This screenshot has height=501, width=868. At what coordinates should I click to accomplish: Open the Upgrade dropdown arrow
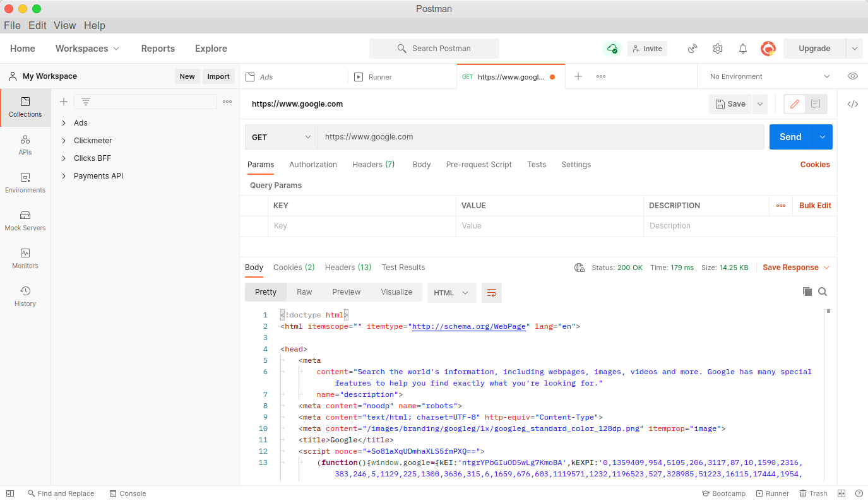pos(854,49)
